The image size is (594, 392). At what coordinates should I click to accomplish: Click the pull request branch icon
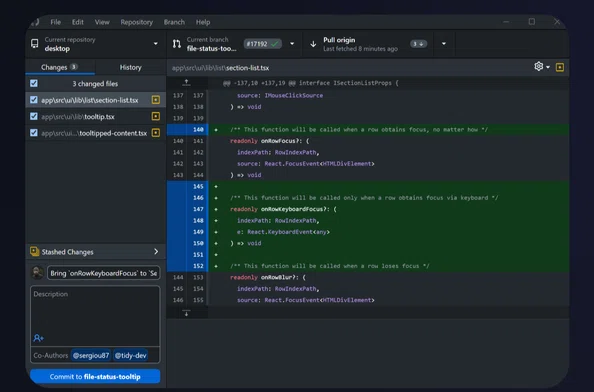pos(177,44)
